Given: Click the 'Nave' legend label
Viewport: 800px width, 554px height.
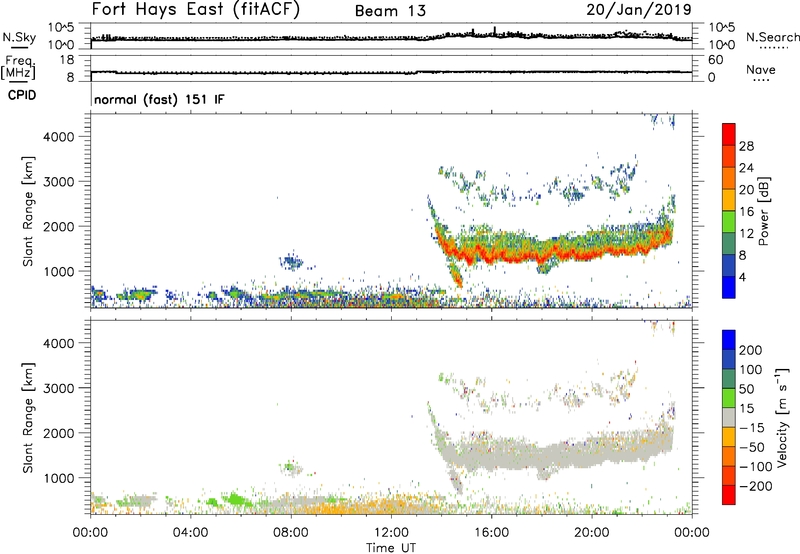Looking at the screenshot, I should (x=761, y=70).
